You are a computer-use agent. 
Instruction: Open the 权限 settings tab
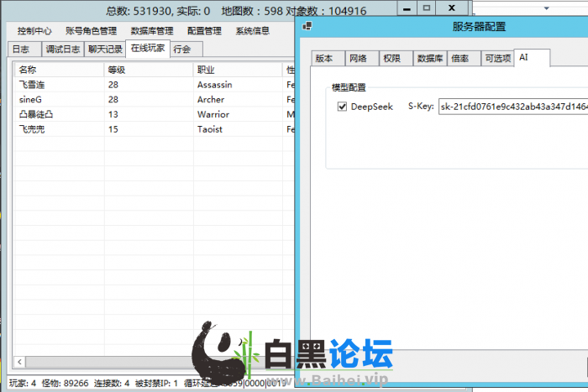pyautogui.click(x=391, y=59)
